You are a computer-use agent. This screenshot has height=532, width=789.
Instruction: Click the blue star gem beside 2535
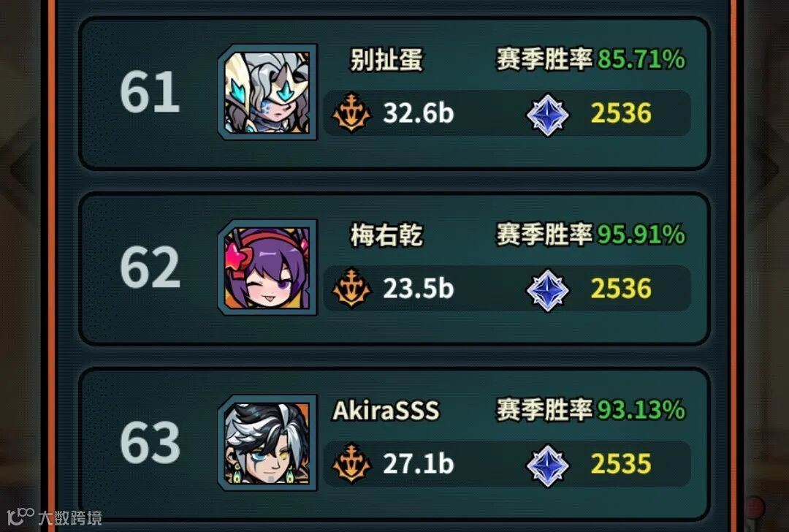coord(547,465)
